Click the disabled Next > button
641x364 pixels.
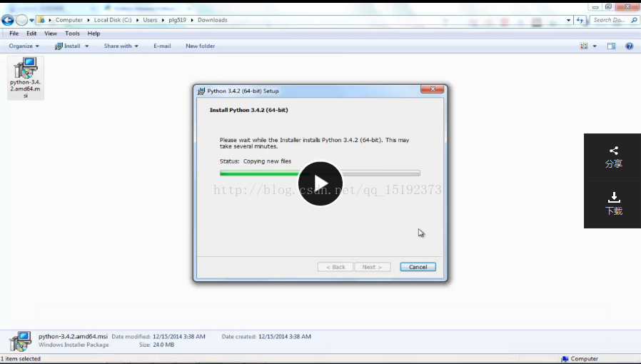[372, 267]
